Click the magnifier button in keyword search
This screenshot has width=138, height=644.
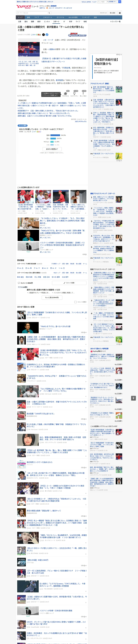tap(49, 13)
